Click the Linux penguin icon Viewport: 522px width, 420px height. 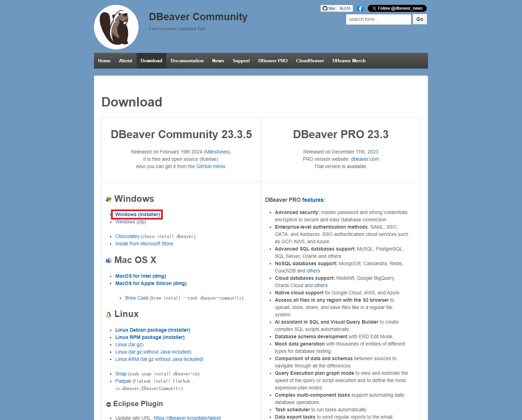(108, 314)
